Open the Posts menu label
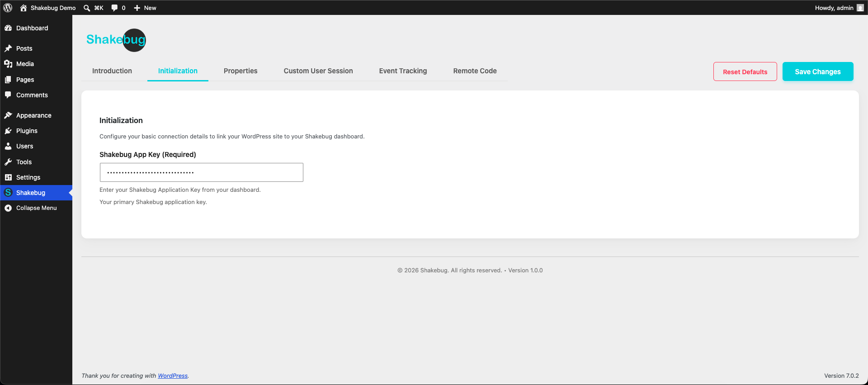 [x=24, y=48]
